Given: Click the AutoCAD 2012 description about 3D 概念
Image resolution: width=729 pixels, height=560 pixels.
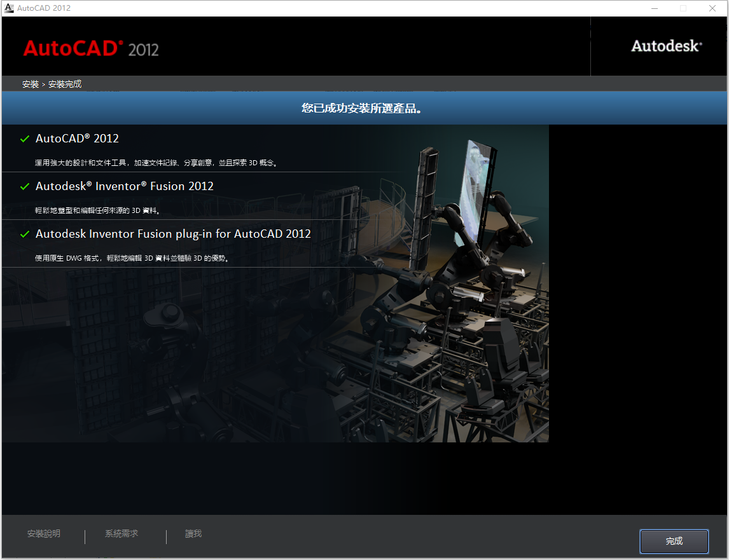Looking at the screenshot, I should point(156,163).
